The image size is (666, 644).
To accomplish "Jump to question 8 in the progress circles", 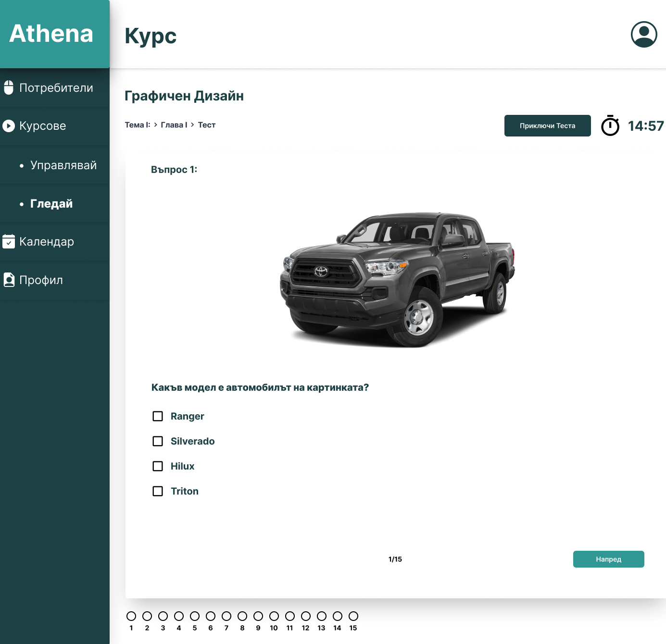I will (242, 616).
